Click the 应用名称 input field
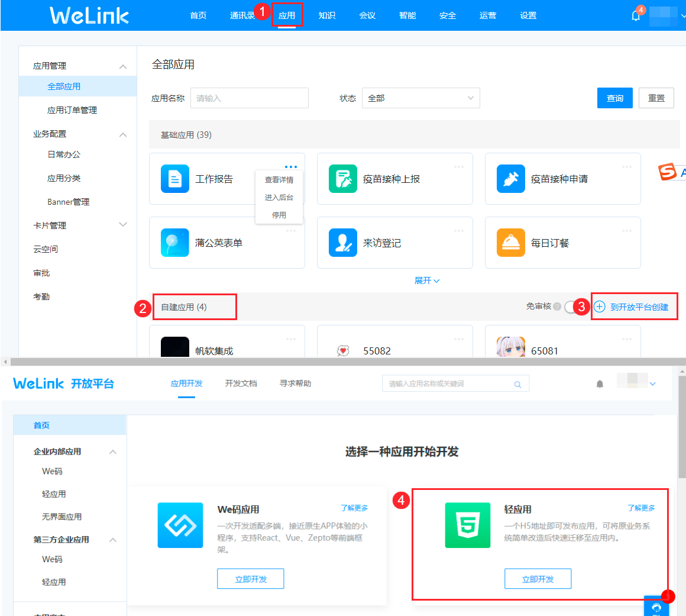 pyautogui.click(x=250, y=98)
